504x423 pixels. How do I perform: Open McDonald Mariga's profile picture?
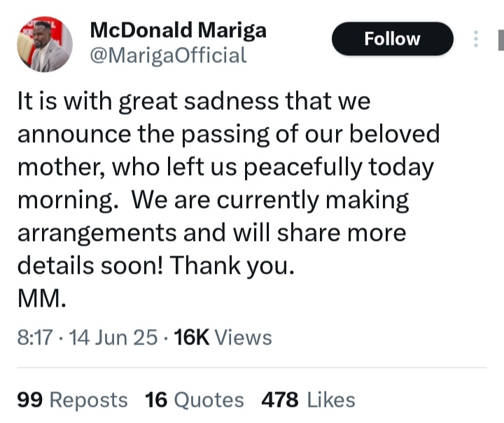[x=44, y=44]
